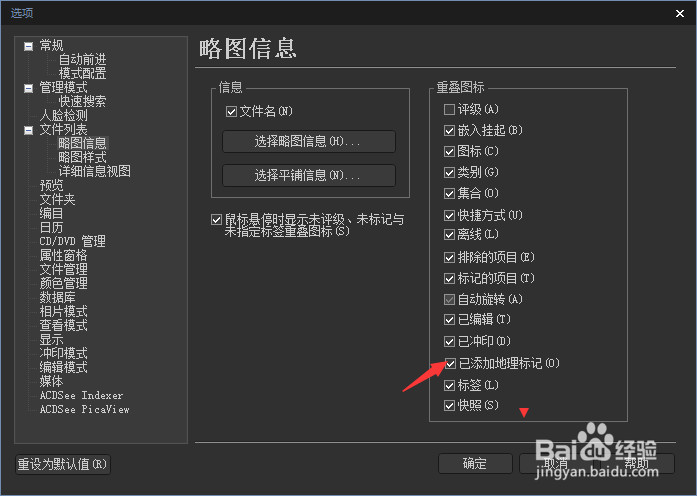Toggle 鼠标悬停时显示未评级 checkbox

216,220
